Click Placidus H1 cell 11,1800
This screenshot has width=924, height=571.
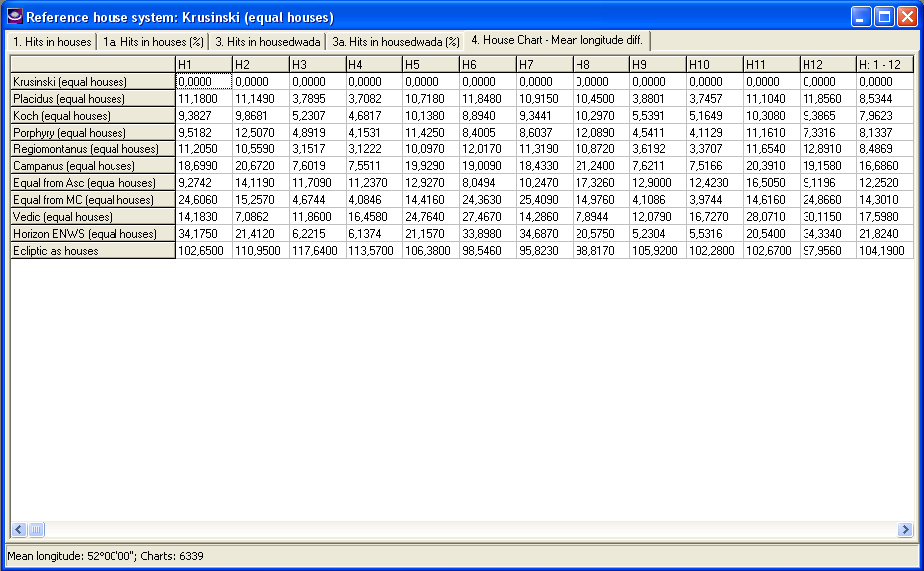point(204,99)
